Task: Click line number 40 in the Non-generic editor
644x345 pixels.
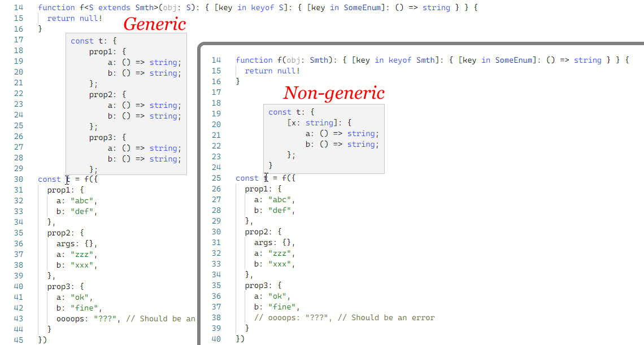Action: [216, 339]
